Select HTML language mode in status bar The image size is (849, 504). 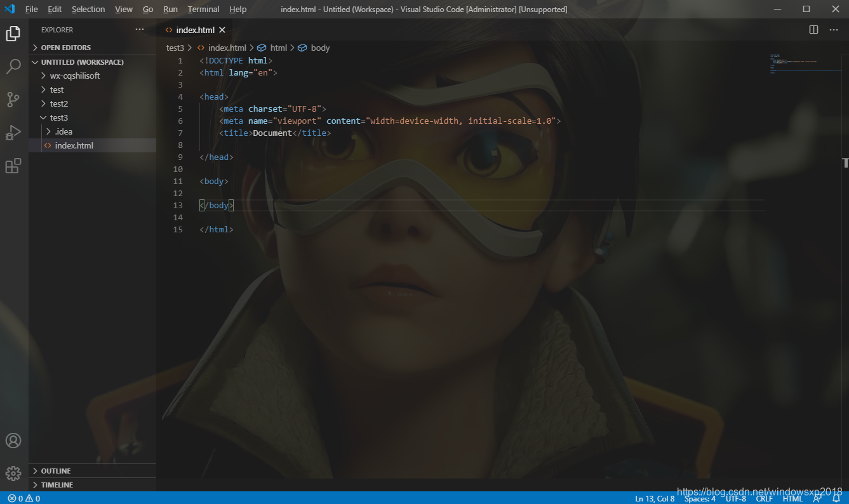(792, 498)
